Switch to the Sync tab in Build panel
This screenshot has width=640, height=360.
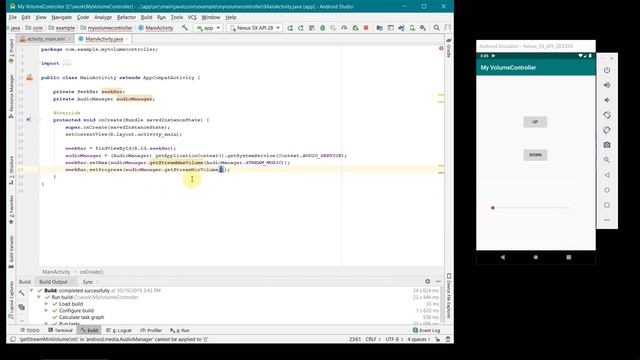coord(88,282)
